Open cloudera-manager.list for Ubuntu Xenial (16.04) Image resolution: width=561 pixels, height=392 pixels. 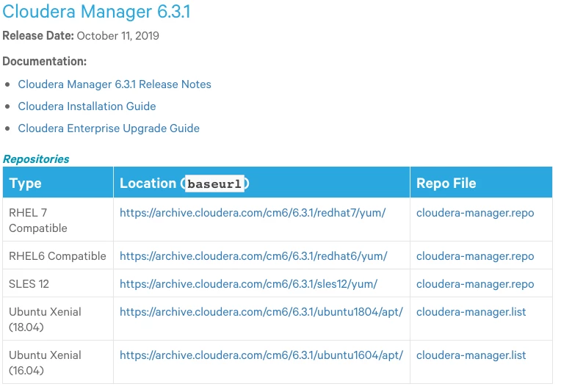[x=471, y=355]
